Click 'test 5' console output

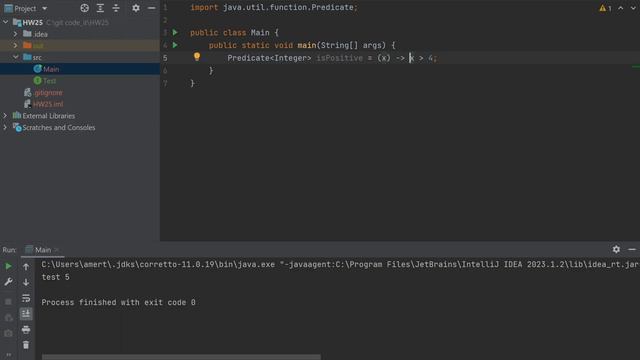(56, 277)
